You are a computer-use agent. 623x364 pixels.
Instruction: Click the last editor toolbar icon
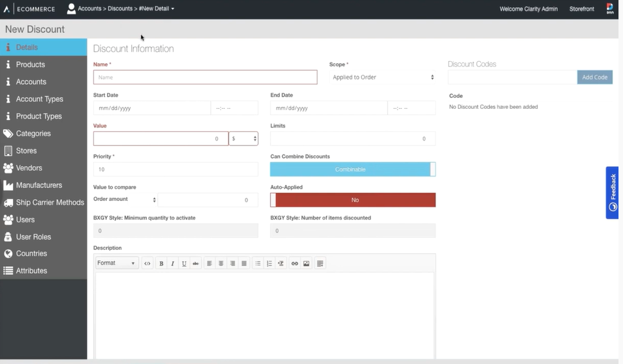pos(320,263)
